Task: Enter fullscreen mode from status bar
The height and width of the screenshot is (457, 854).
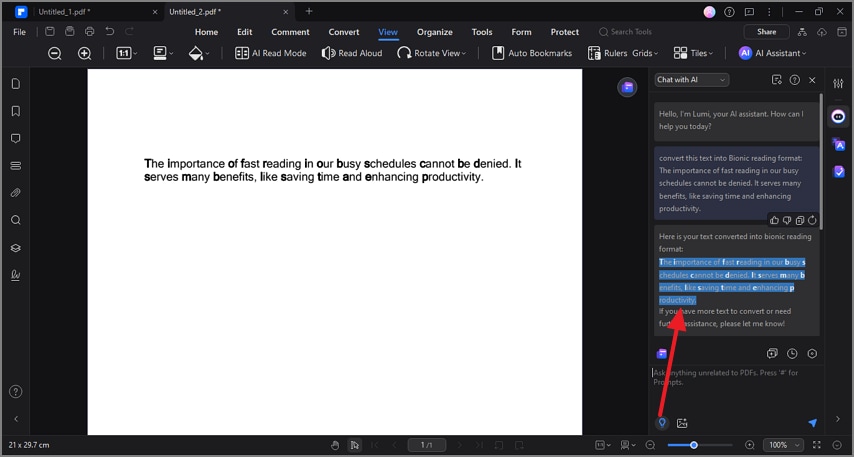Action: coord(817,445)
